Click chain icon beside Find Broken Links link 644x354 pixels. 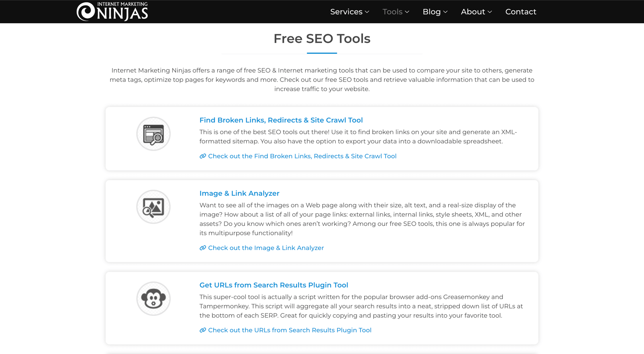click(x=203, y=156)
